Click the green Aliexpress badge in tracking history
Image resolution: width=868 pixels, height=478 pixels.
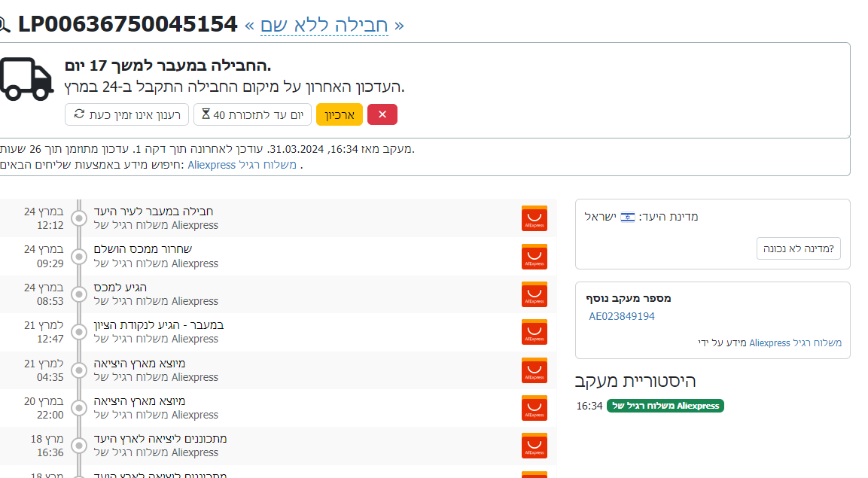[x=665, y=406]
